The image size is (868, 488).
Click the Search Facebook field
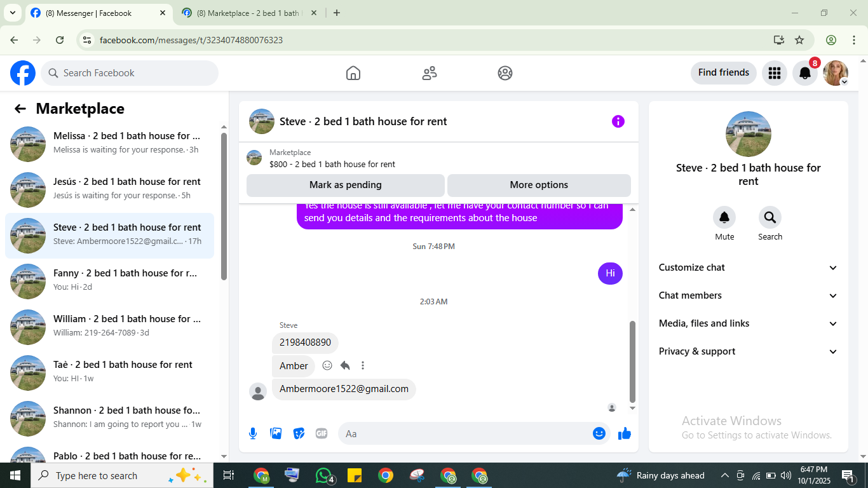pos(130,73)
